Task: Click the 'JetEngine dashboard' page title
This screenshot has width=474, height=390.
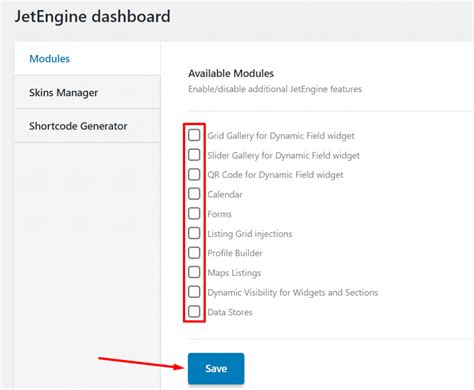Action: tap(92, 17)
